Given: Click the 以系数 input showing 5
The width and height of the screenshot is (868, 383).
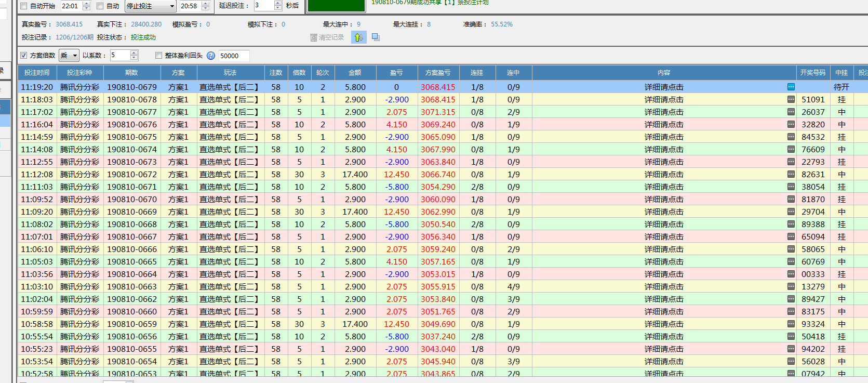Looking at the screenshot, I should (120, 56).
